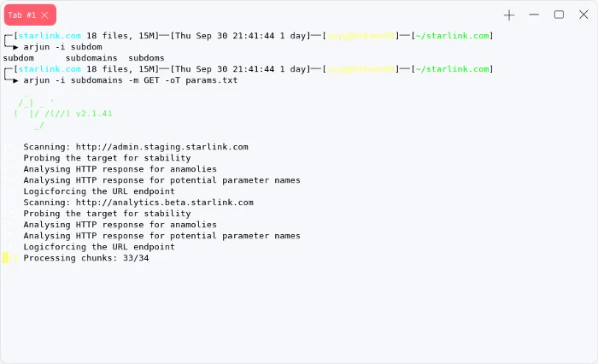Click the first 'arjun -i subdom' command line
The image size is (598, 364).
62,47
